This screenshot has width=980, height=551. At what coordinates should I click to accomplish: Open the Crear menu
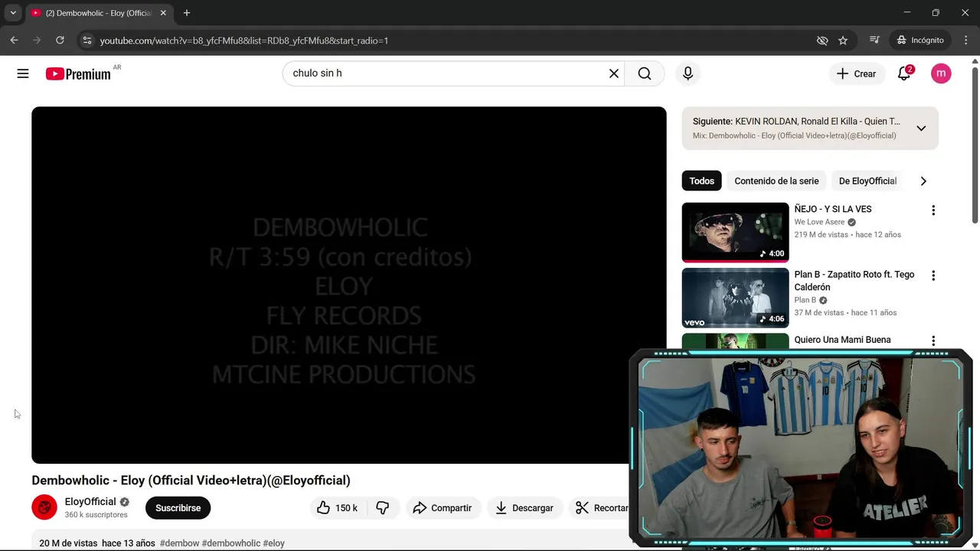tap(857, 73)
